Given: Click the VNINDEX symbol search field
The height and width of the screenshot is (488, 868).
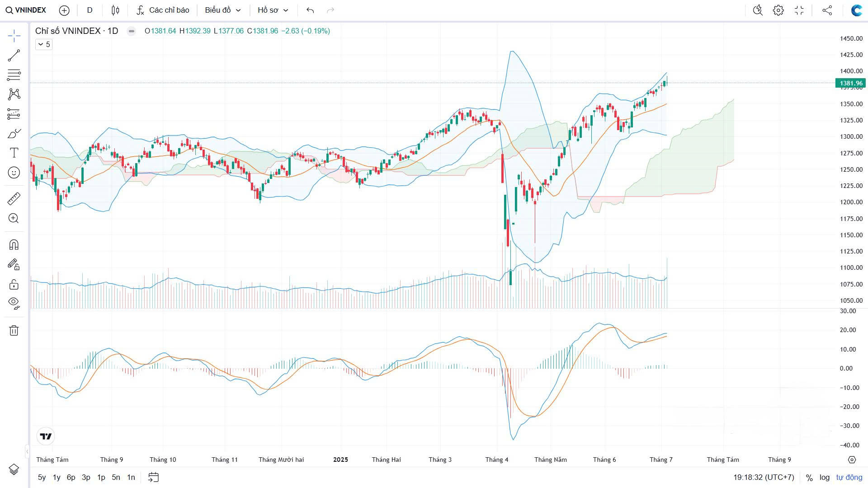Looking at the screenshot, I should [26, 10].
